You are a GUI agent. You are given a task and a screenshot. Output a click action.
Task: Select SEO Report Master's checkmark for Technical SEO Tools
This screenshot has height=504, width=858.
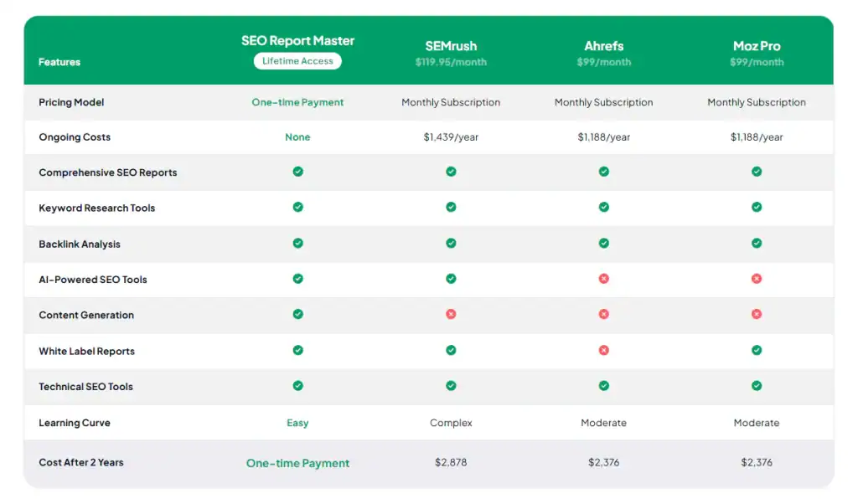(x=297, y=386)
